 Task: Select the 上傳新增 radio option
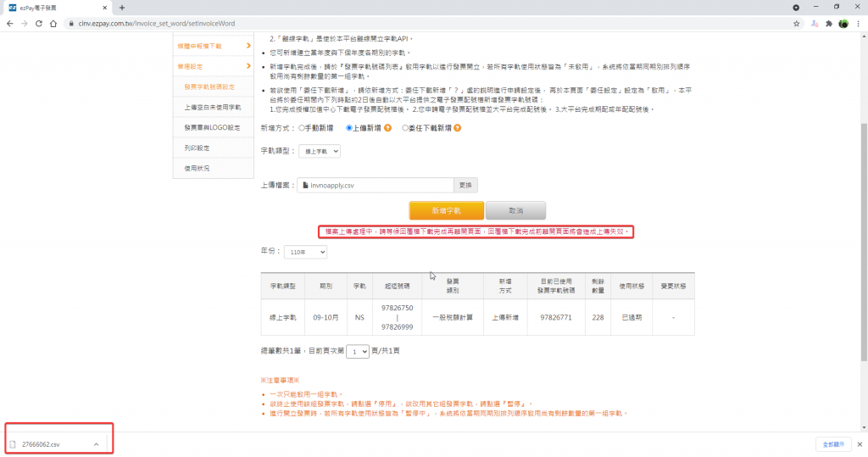[349, 128]
